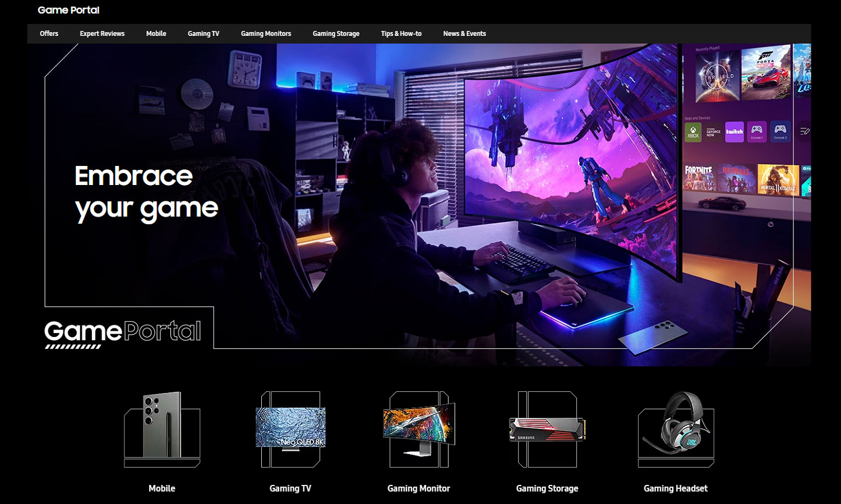This screenshot has height=504, width=841.
Task: Select Mobile in the top navigation bar
Action: (156, 34)
